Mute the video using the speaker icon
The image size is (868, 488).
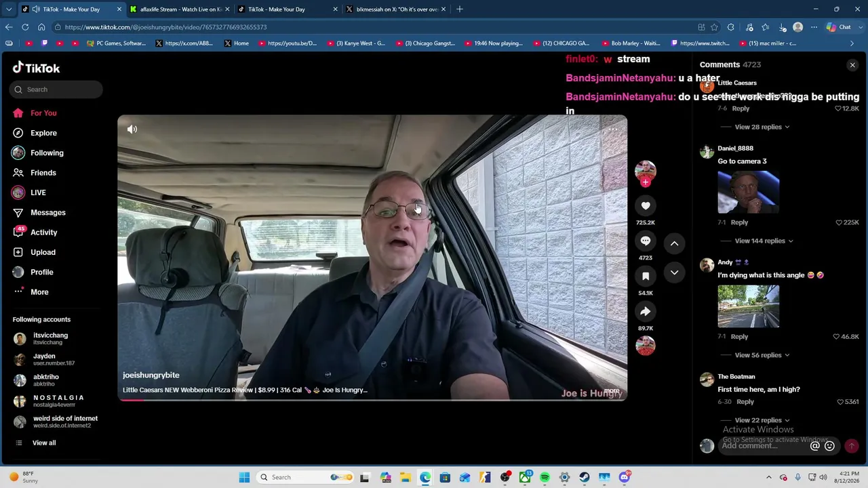click(132, 129)
